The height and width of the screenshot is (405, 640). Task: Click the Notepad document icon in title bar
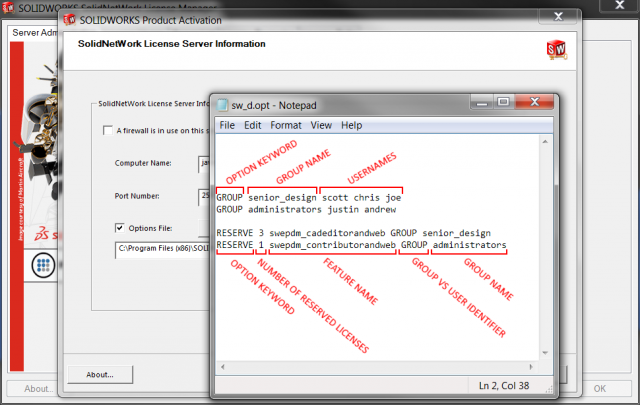[x=222, y=105]
